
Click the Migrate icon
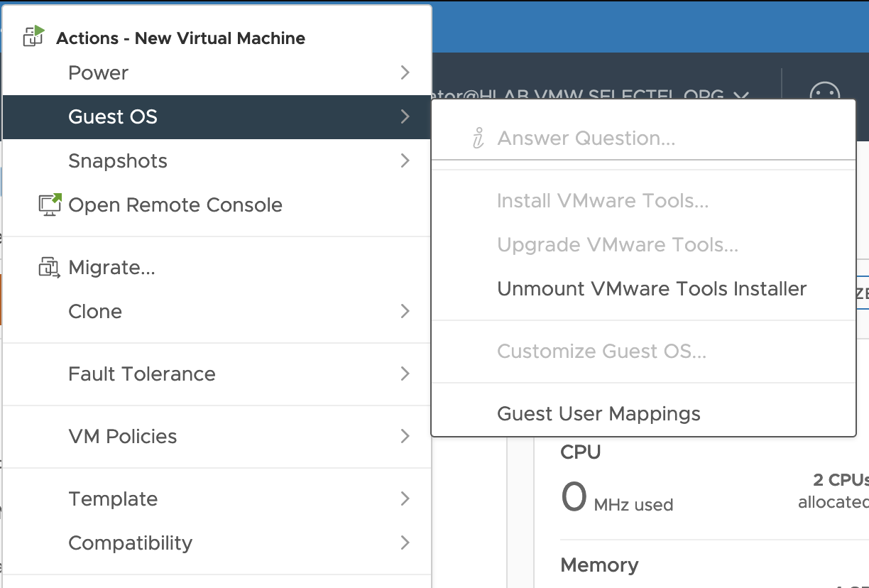48,267
